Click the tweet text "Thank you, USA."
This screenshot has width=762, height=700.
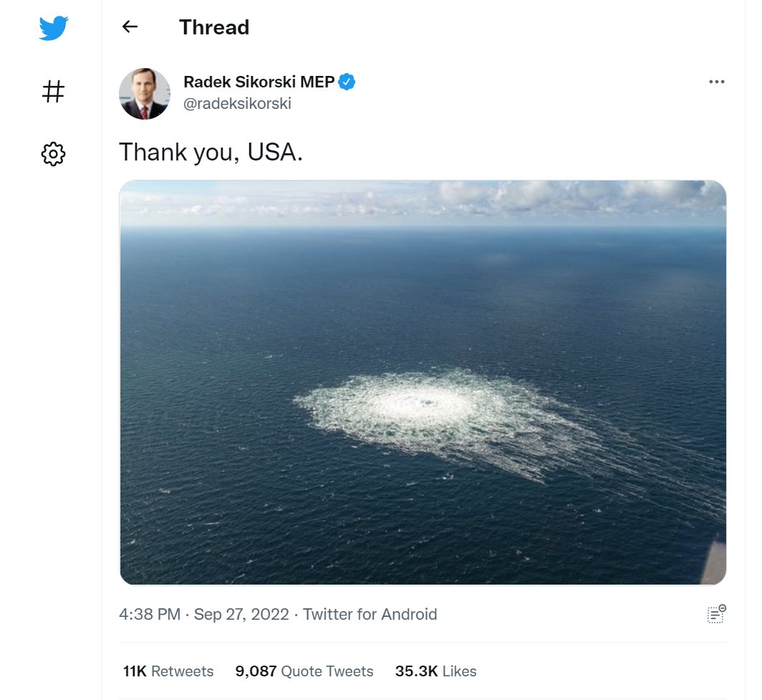tap(211, 152)
